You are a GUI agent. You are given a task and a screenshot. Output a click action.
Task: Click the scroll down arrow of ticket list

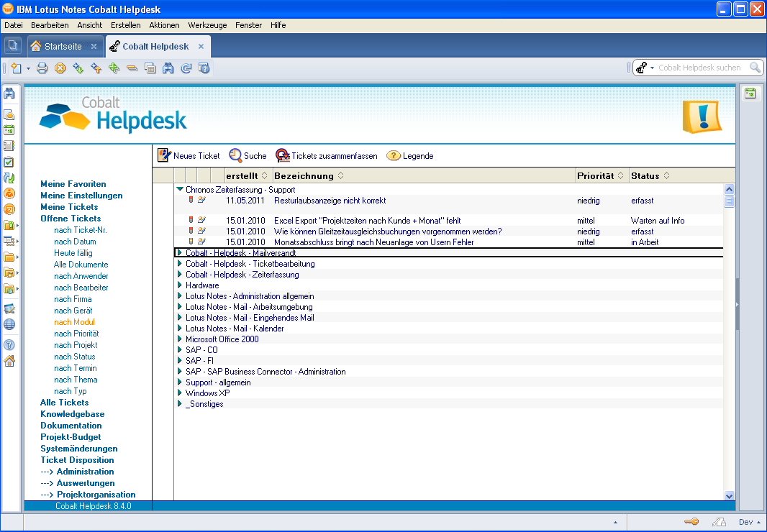pyautogui.click(x=729, y=495)
